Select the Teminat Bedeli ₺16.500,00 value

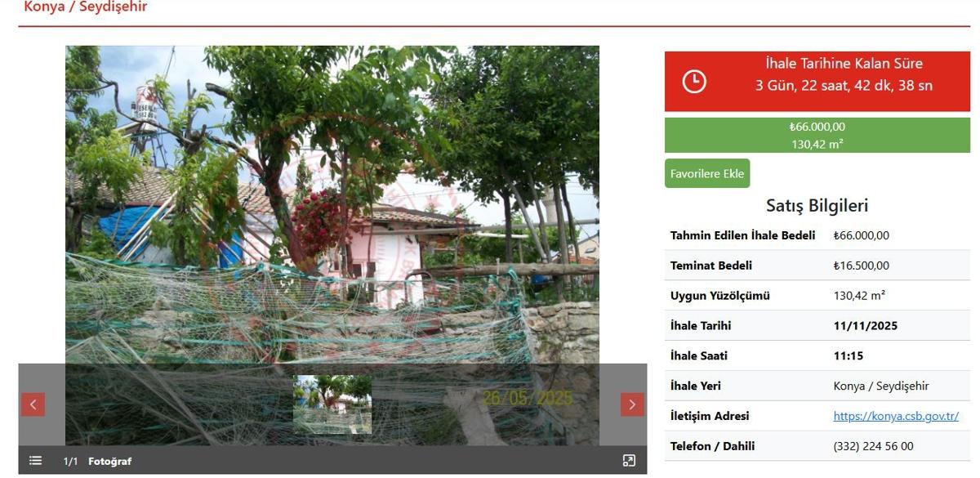click(x=861, y=266)
